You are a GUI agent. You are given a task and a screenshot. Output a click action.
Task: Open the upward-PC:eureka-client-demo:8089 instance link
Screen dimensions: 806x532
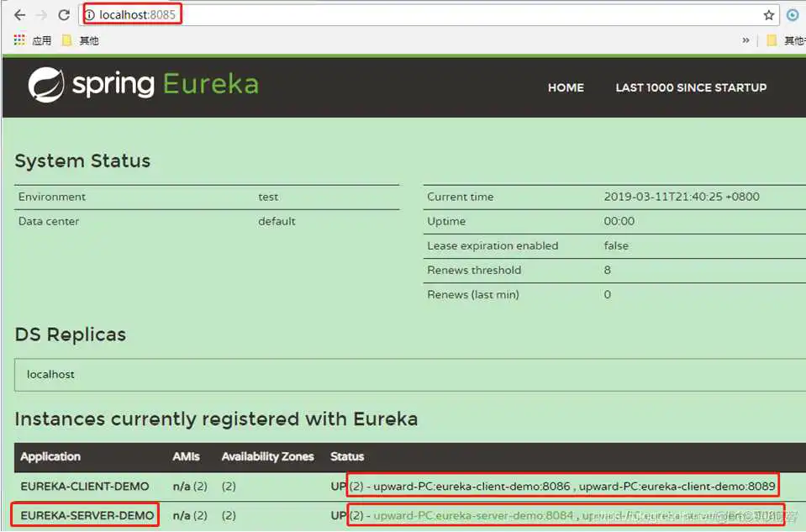tap(677, 487)
